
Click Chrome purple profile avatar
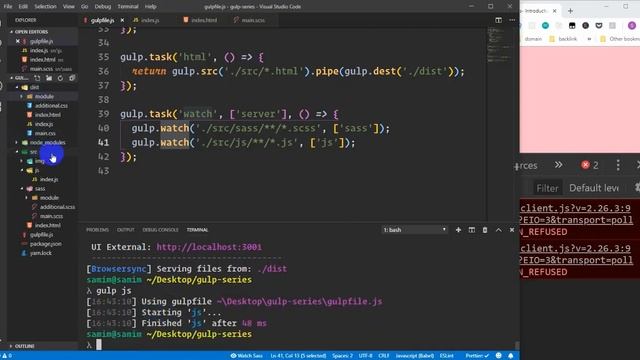(632, 25)
